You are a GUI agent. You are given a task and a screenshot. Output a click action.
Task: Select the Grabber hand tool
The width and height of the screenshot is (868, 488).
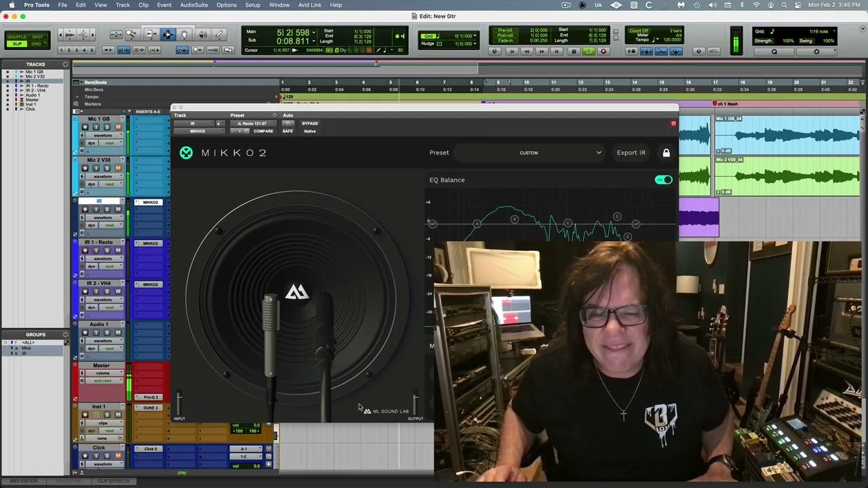(x=184, y=34)
